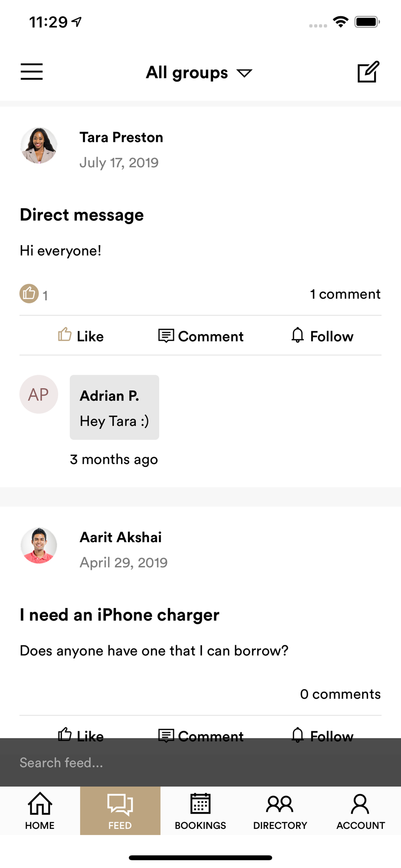The image size is (401, 868).
Task: View 0 comments on charger post
Action: 340,694
